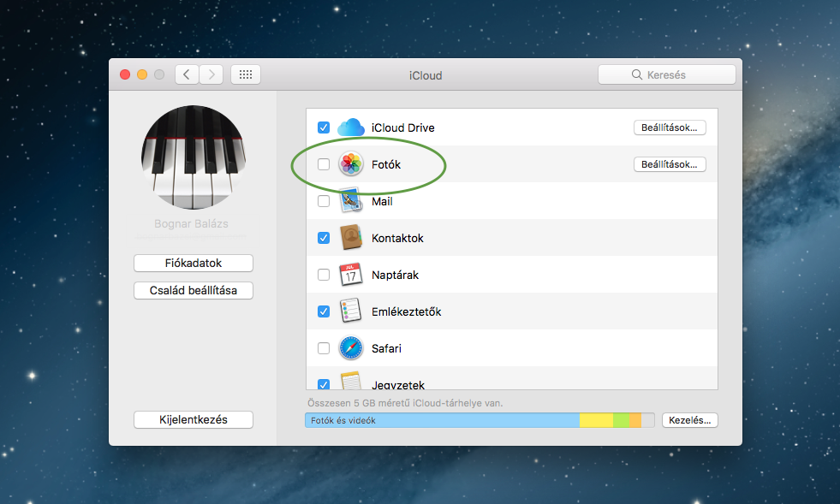840x504 pixels.
Task: Open Beállítások for iCloud Drive
Action: pyautogui.click(x=670, y=127)
